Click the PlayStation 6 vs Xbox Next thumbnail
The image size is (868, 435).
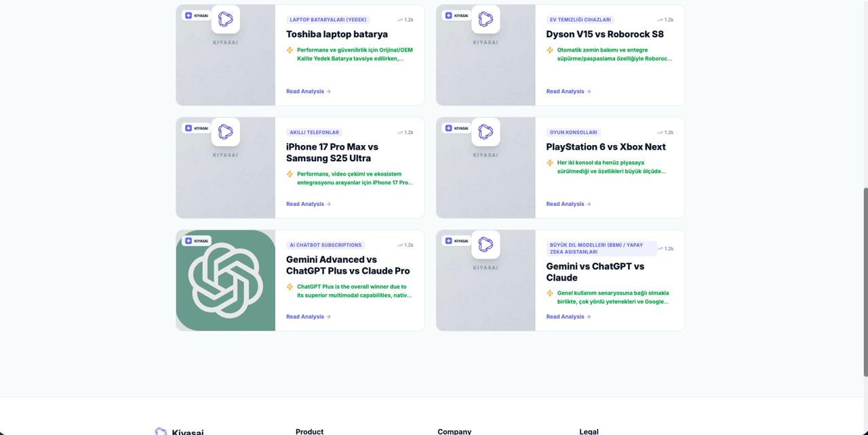pyautogui.click(x=486, y=167)
